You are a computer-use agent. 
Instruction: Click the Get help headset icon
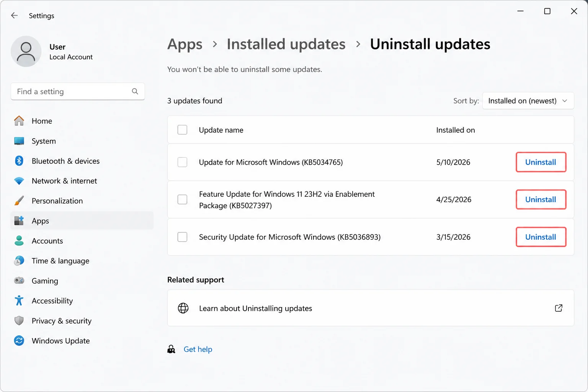(171, 349)
